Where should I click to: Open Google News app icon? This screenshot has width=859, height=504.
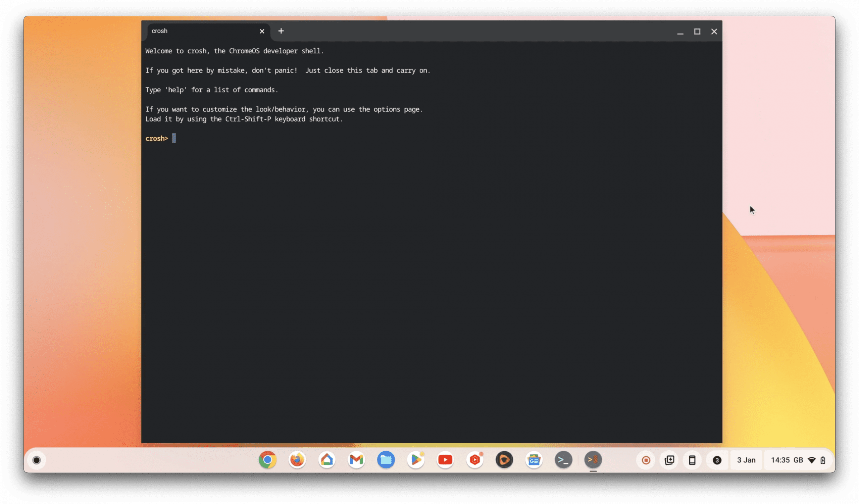point(534,460)
